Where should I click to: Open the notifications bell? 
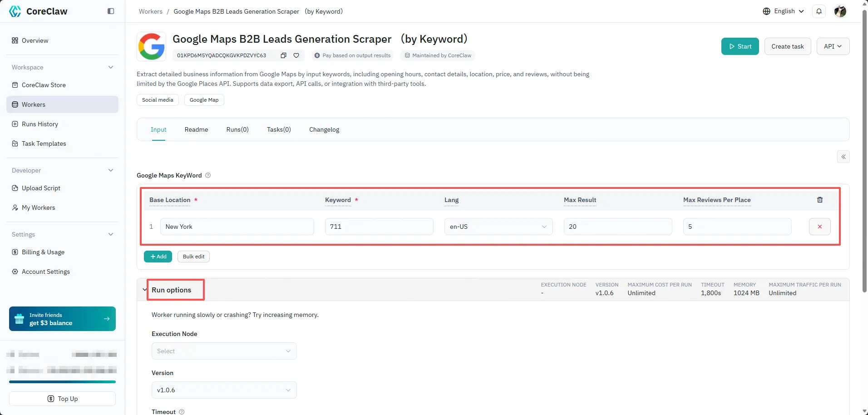(819, 11)
